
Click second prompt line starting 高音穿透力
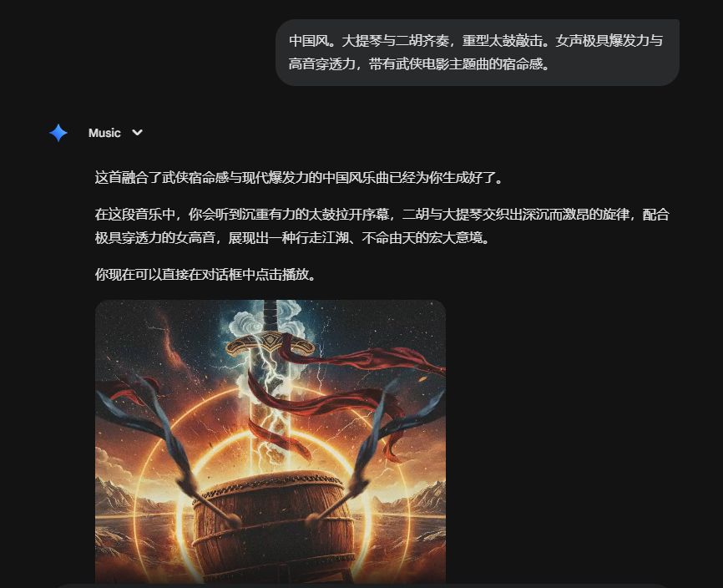coord(420,63)
